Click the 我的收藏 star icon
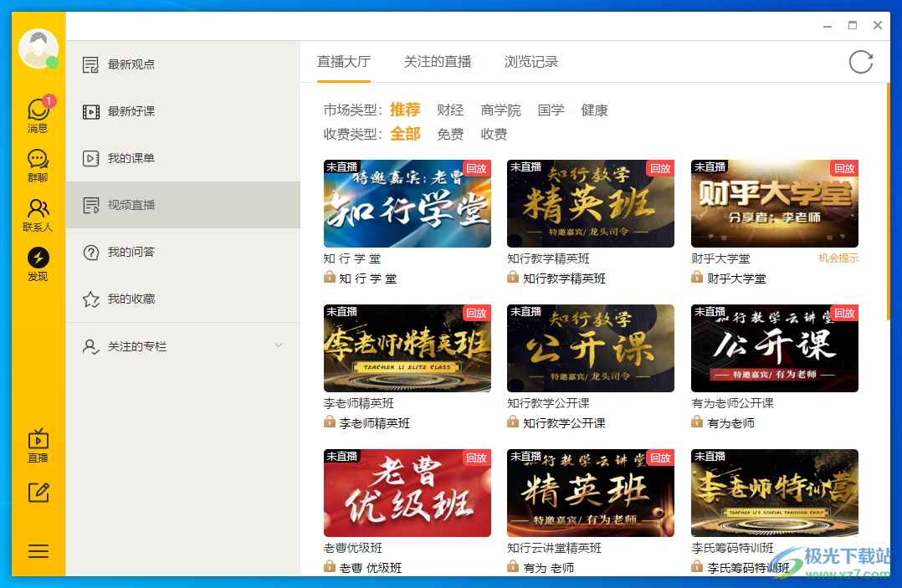The height and width of the screenshot is (588, 902). pos(91,299)
